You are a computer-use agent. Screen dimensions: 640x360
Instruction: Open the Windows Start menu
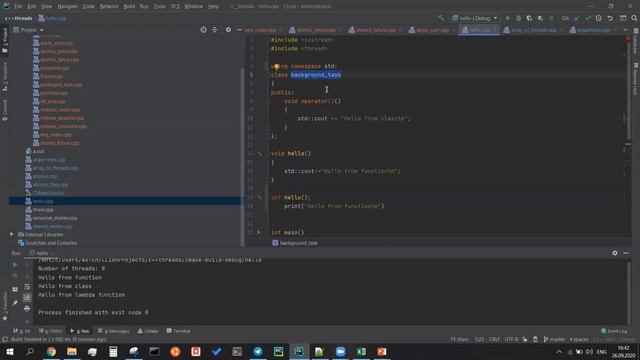coord(9,351)
